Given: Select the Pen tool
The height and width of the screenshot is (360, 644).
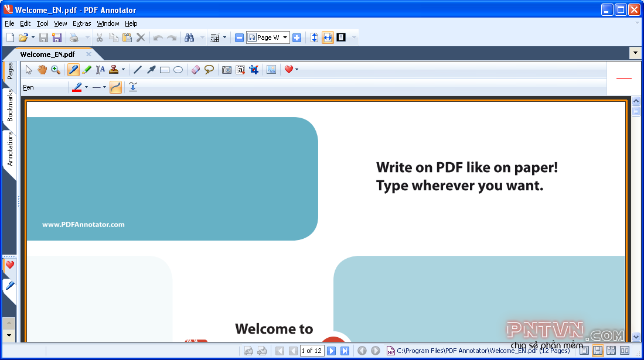Looking at the screenshot, I should point(73,70).
